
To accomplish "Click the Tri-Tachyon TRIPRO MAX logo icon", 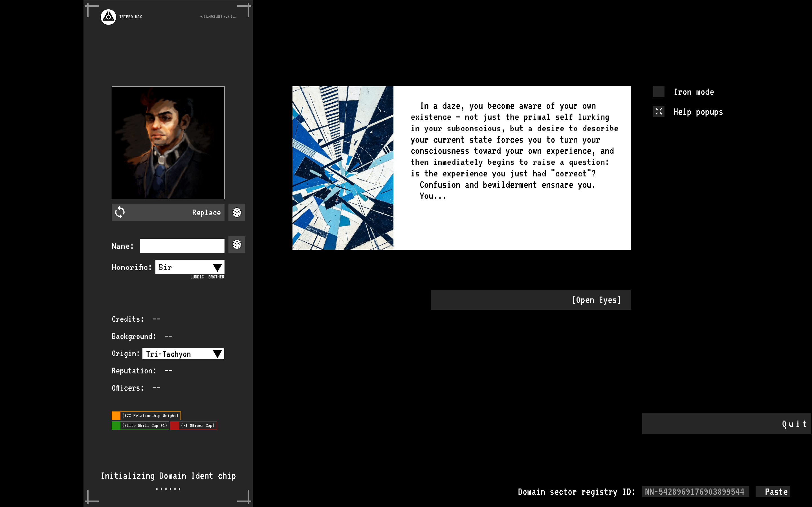I will (108, 17).
